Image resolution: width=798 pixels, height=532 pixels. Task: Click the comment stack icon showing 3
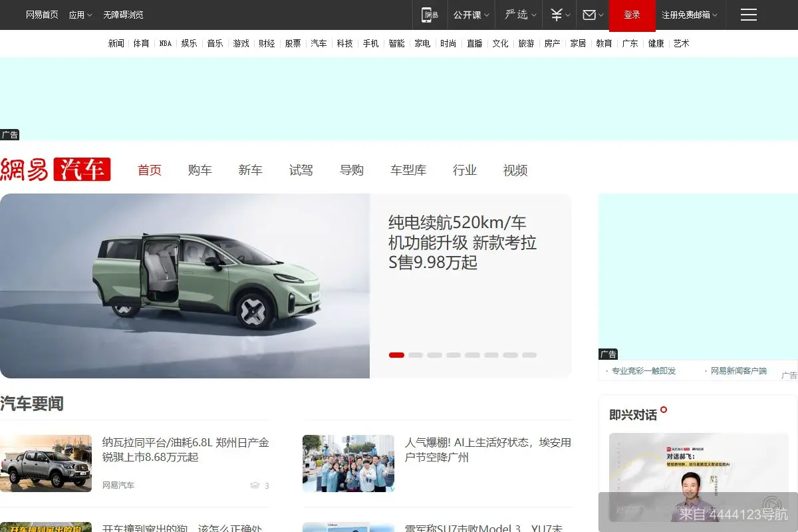pyautogui.click(x=255, y=485)
